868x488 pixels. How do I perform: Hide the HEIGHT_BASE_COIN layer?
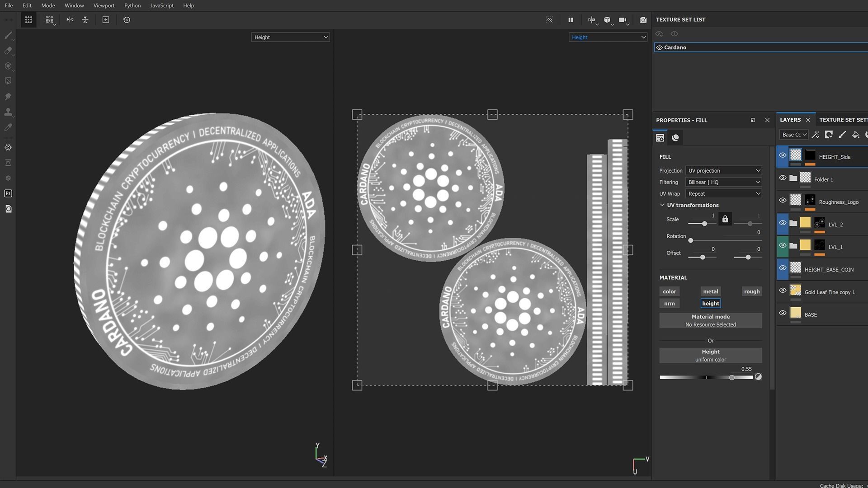(783, 268)
